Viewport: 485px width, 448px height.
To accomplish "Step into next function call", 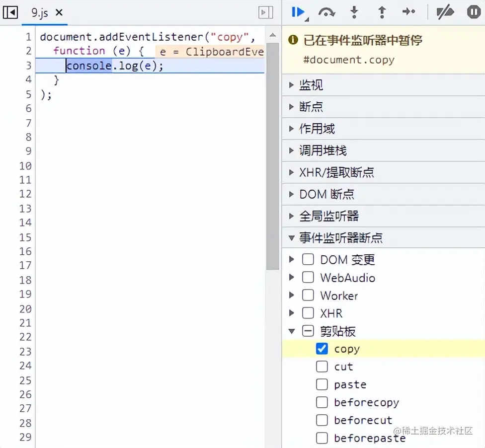I will click(x=354, y=12).
